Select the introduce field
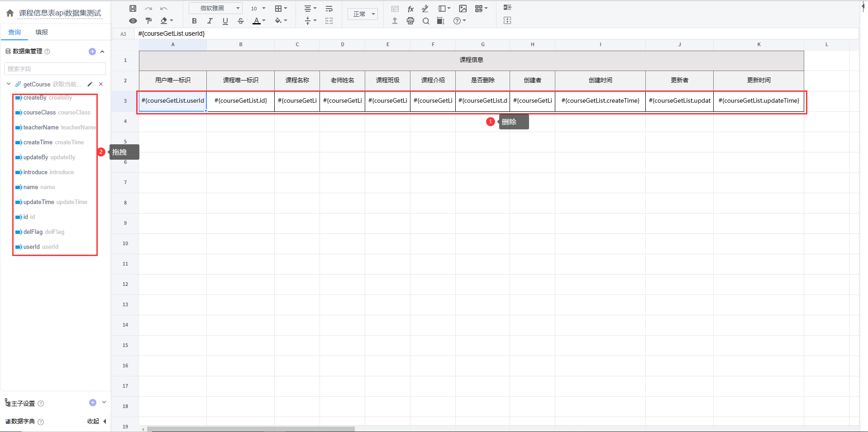Image resolution: width=868 pixels, height=432 pixels. point(45,172)
